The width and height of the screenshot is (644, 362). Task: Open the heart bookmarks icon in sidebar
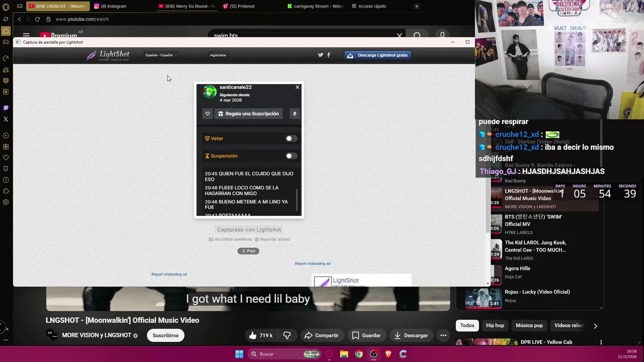tap(6, 158)
